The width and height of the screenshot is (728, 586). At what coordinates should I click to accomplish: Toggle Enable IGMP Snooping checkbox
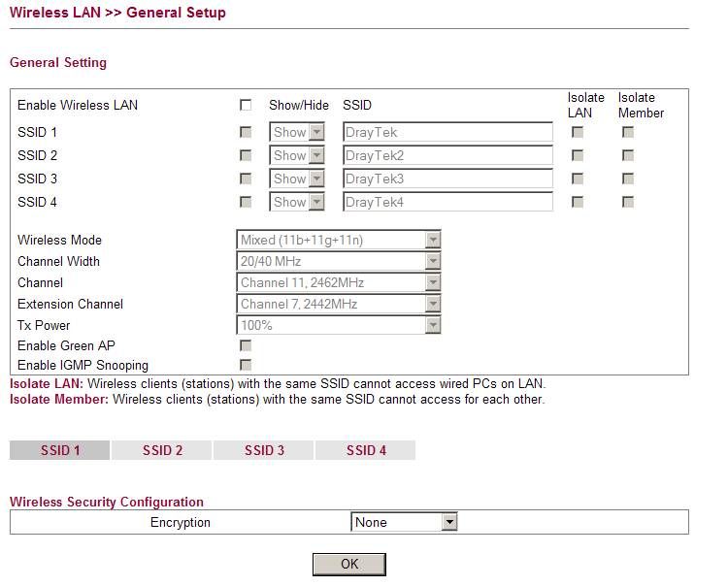[x=246, y=366]
